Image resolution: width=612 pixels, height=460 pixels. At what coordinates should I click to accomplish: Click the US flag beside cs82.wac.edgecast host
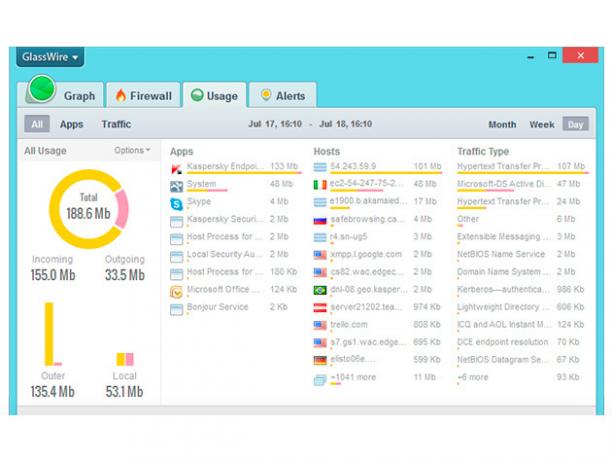(320, 273)
